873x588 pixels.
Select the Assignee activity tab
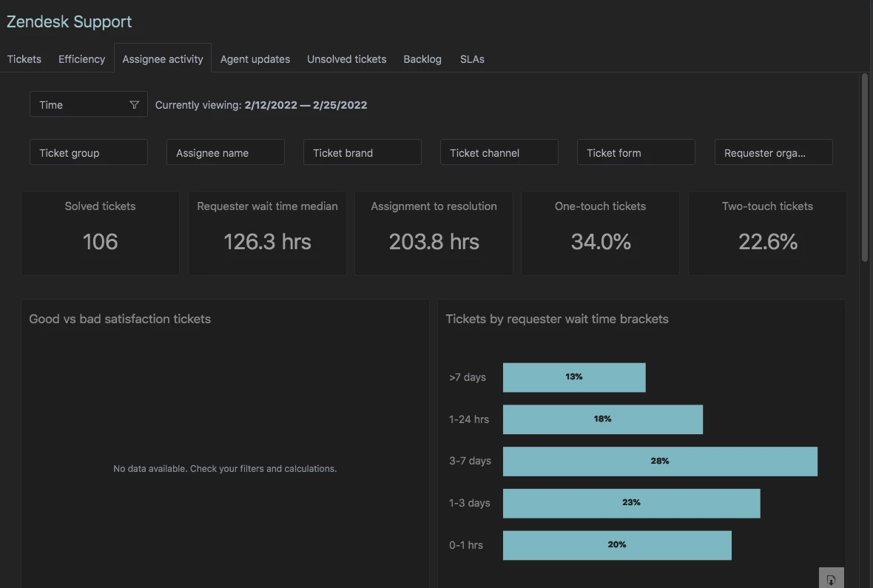click(163, 58)
